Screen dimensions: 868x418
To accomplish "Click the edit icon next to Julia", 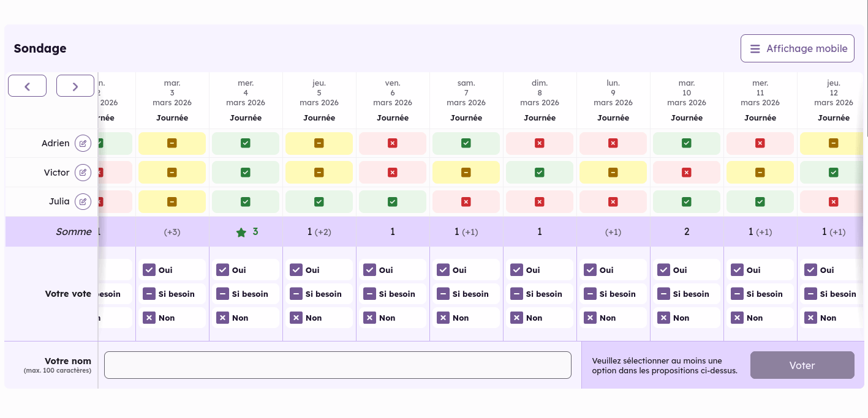I will (x=83, y=201).
